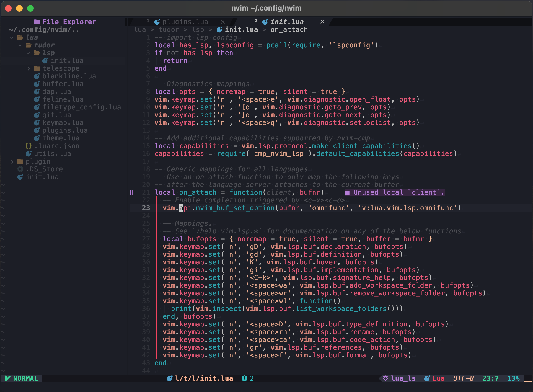533x392 pixels.
Task: Collapse the lsp folder chevron
Action: (x=28, y=53)
